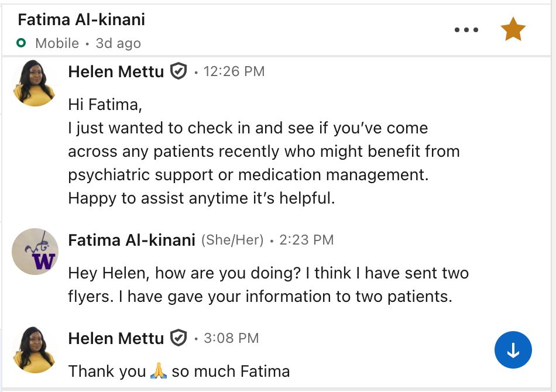The image size is (556, 392).
Task: Click verification badge beside Helen's 12:26 PM message
Action: [x=178, y=71]
